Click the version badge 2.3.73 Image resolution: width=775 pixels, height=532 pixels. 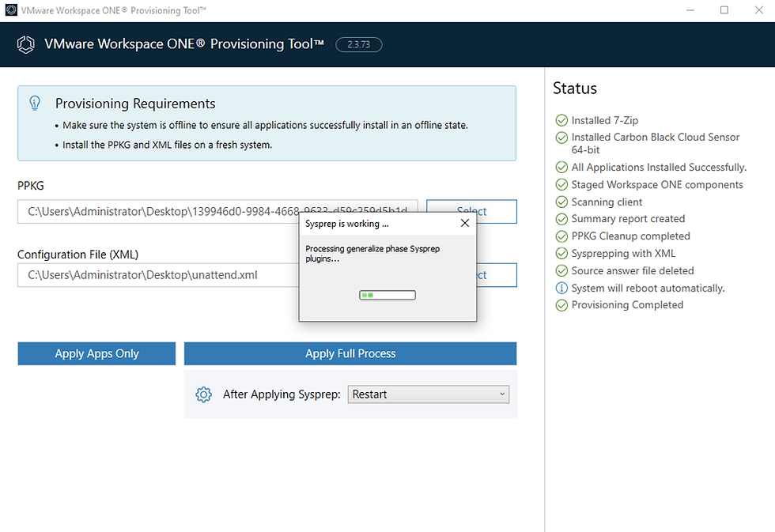click(x=359, y=44)
